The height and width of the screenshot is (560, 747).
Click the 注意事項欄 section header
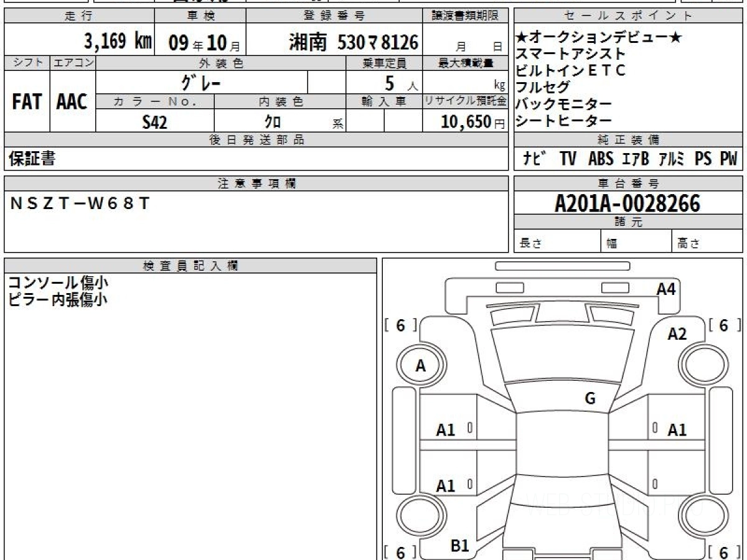[256, 184]
